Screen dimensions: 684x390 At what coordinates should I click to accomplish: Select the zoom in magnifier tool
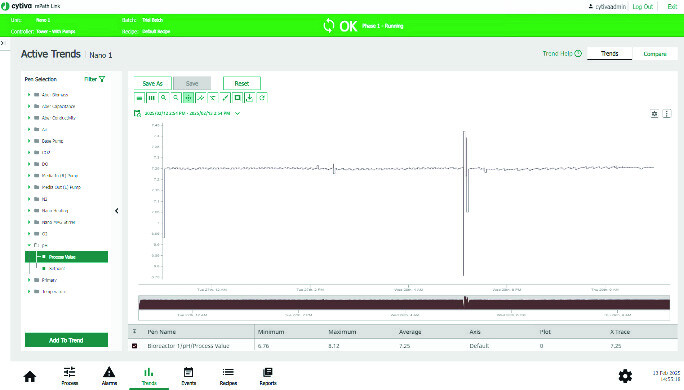point(164,98)
